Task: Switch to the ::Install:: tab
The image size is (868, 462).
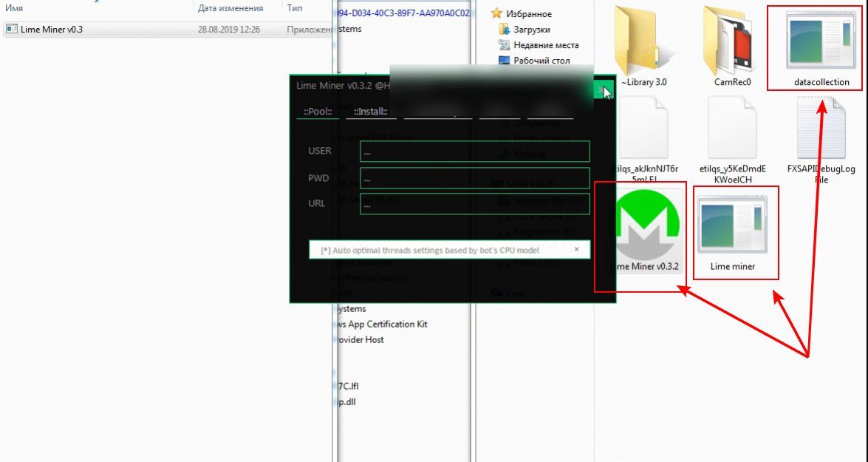Action: pos(371,112)
